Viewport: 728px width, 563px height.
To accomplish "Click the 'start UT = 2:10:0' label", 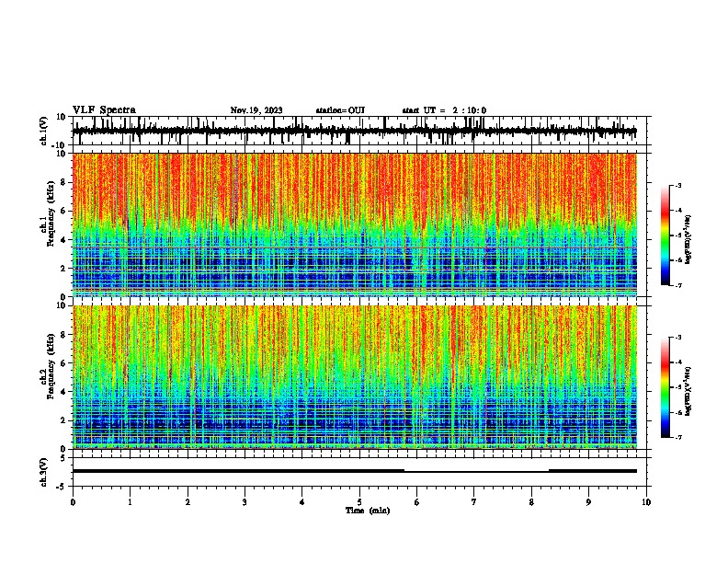I will 444,110.
